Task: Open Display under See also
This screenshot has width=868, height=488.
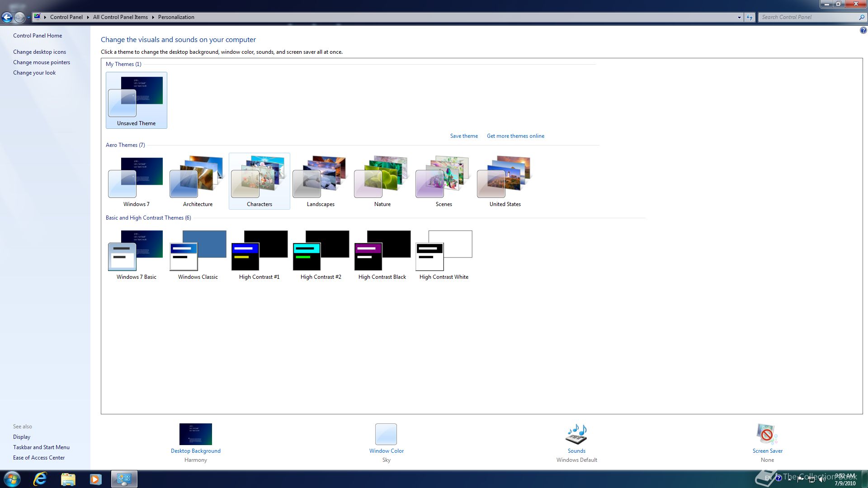Action: pyautogui.click(x=22, y=437)
